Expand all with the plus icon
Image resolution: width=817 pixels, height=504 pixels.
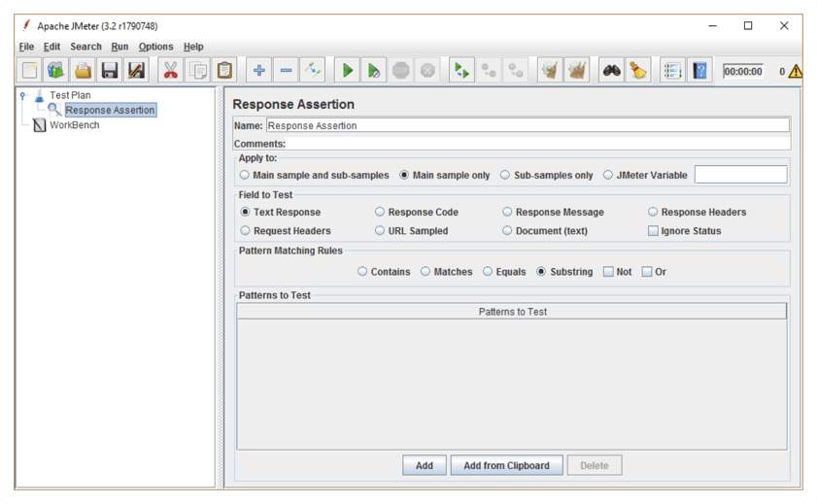[259, 70]
